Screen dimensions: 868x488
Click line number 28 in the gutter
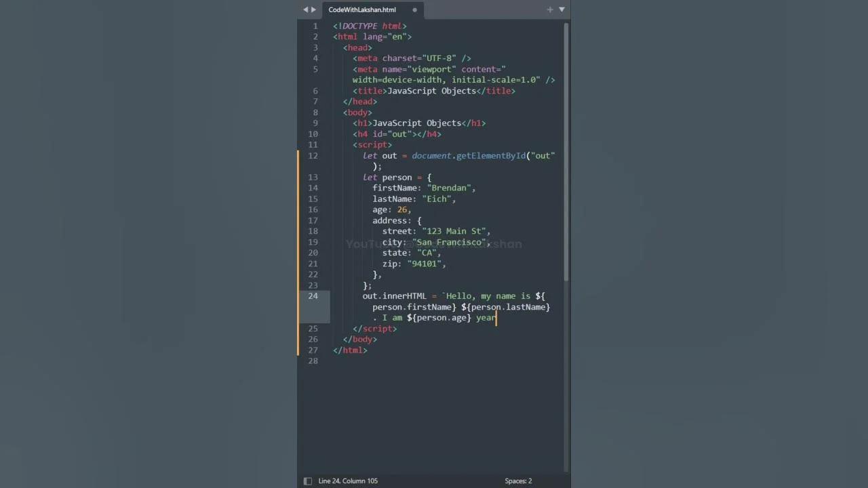click(x=313, y=361)
